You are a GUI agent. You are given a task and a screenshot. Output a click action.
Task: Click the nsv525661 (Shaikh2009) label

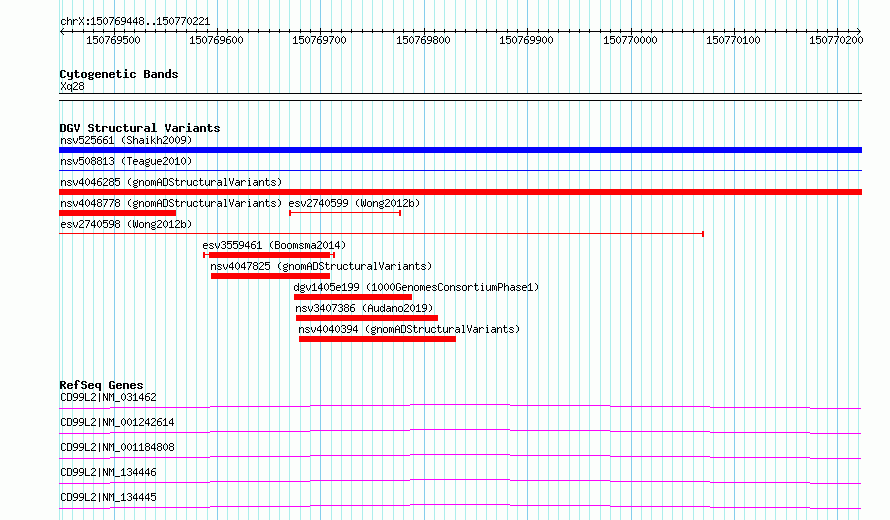click(126, 140)
